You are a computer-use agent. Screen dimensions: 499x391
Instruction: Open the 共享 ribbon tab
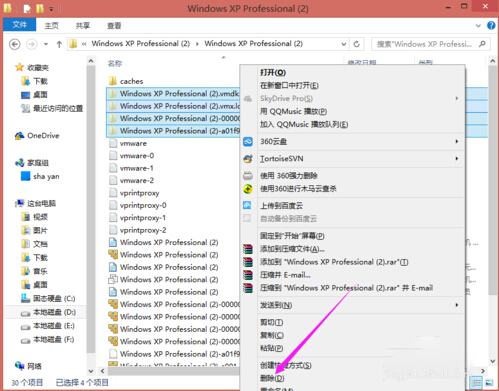[x=83, y=26]
